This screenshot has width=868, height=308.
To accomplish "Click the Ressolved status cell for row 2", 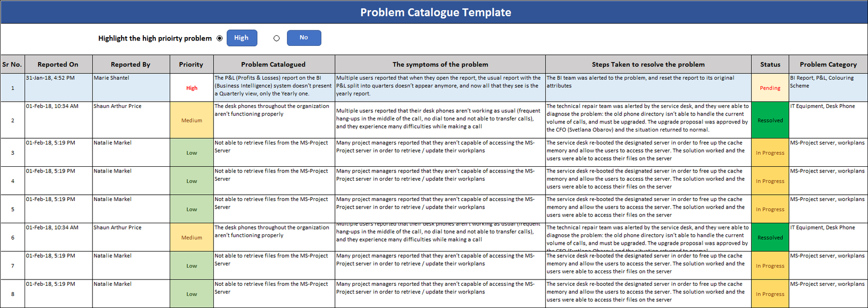I will pos(770,120).
